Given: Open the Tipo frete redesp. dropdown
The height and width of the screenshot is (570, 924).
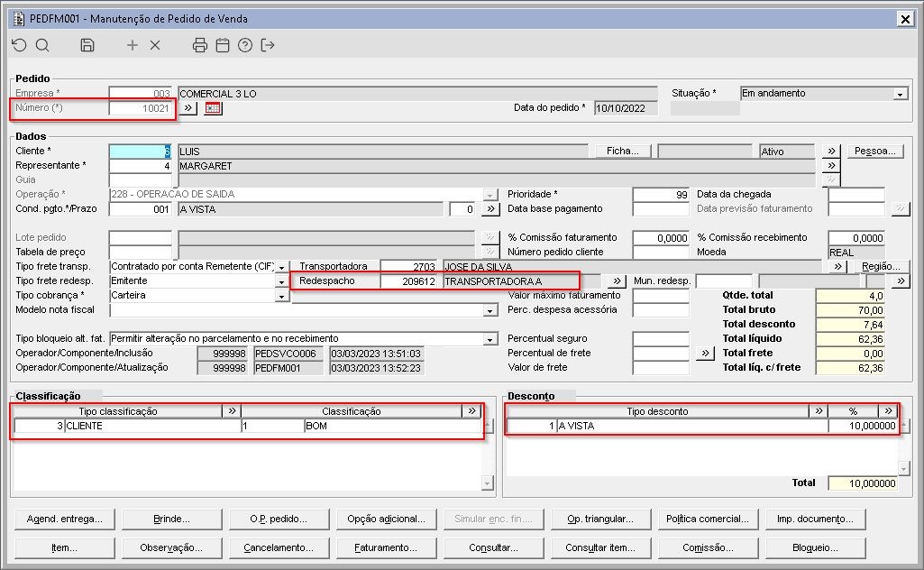Looking at the screenshot, I should tap(281, 281).
